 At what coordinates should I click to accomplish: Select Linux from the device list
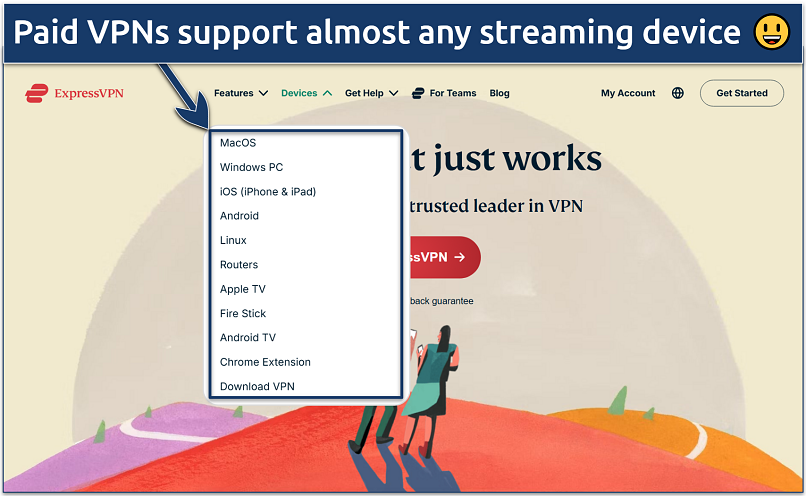click(x=233, y=240)
